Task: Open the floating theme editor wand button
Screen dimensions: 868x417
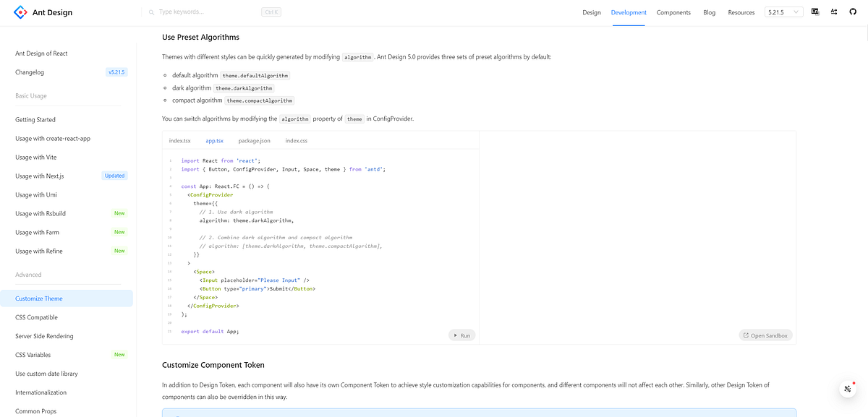Action: click(x=847, y=388)
